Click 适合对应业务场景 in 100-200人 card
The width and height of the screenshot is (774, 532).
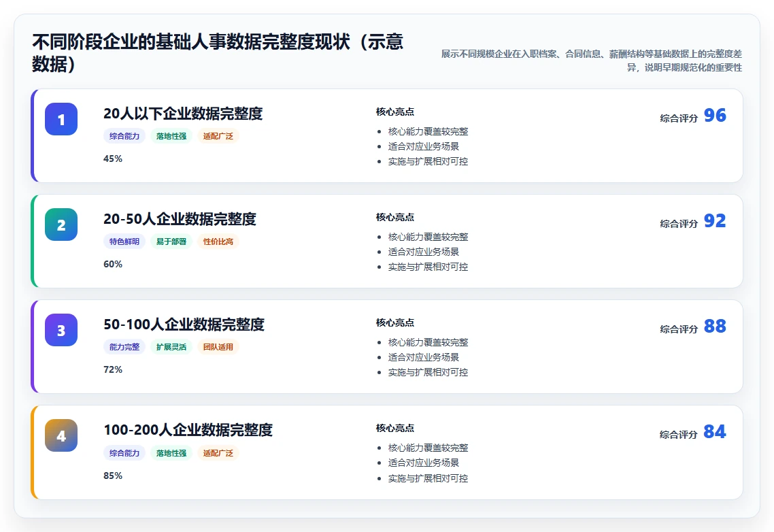pyautogui.click(x=424, y=463)
